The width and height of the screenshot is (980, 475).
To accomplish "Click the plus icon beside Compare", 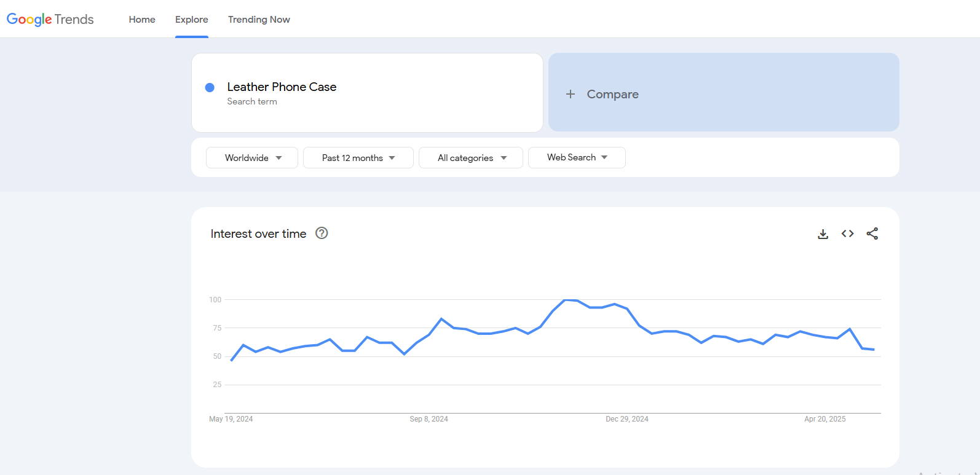I will (571, 94).
